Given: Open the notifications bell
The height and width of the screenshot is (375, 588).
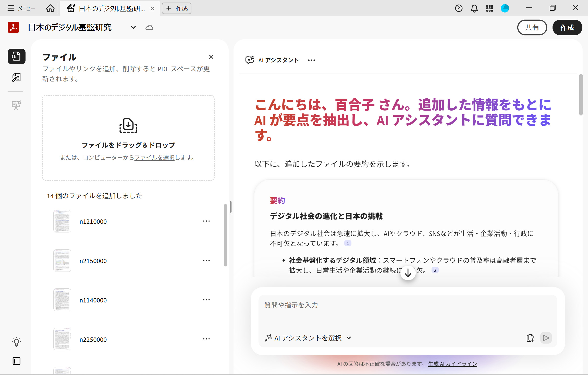Looking at the screenshot, I should 474,8.
